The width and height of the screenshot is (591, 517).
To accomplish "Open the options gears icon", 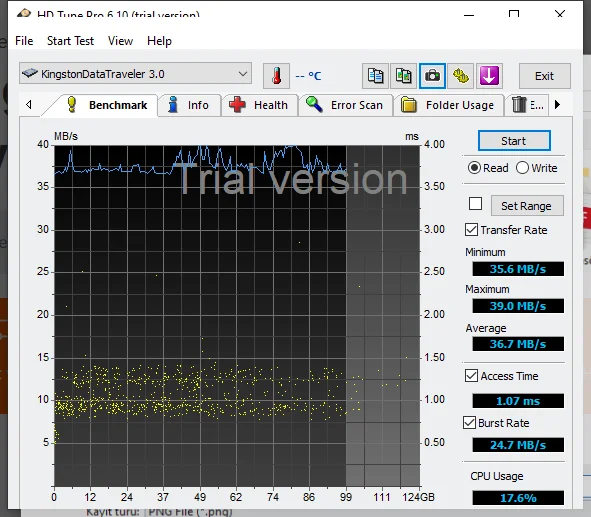I will [x=460, y=76].
